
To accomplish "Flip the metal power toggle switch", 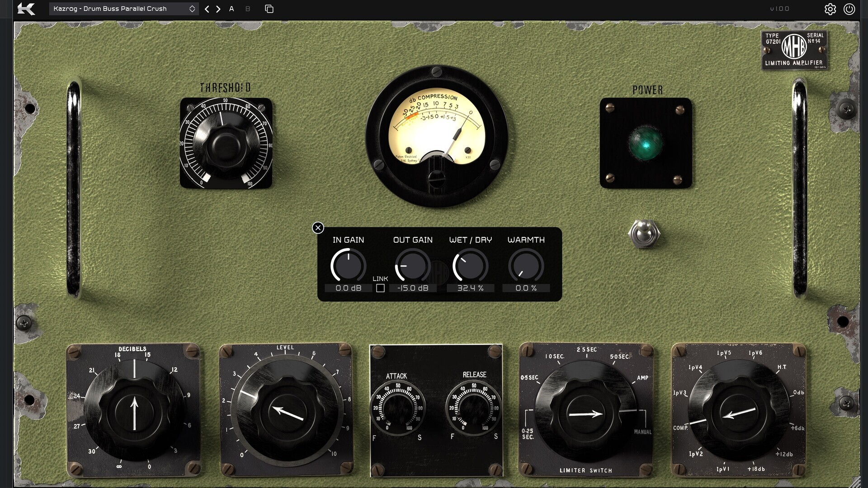I will [x=644, y=233].
